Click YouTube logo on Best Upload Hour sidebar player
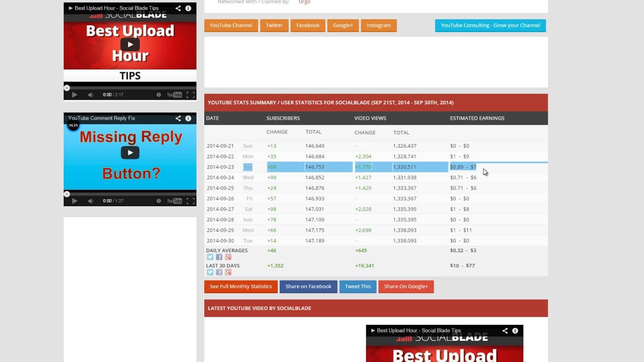This screenshot has width=644, height=362. tap(174, 95)
